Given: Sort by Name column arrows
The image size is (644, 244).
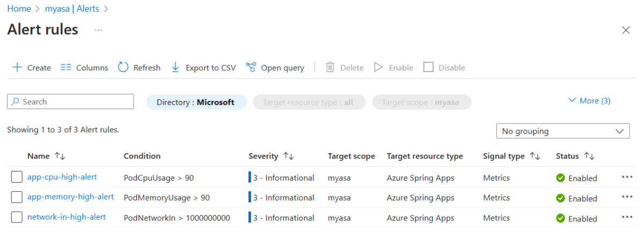Looking at the screenshot, I should 60,156.
